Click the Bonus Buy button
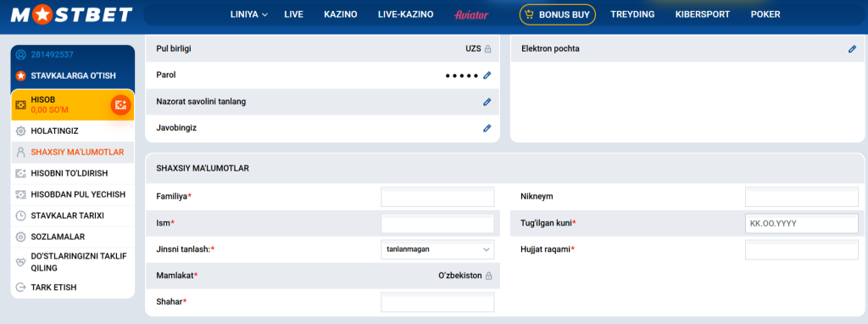The width and height of the screenshot is (868, 324). [x=558, y=14]
